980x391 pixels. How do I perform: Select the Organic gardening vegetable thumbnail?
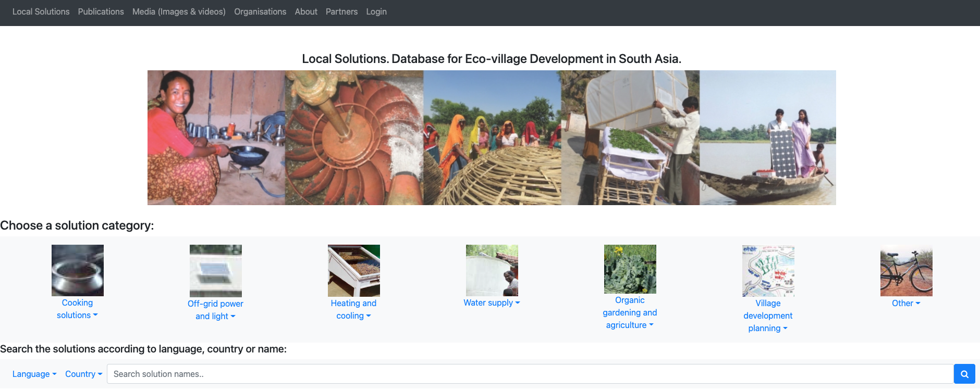coord(630,269)
